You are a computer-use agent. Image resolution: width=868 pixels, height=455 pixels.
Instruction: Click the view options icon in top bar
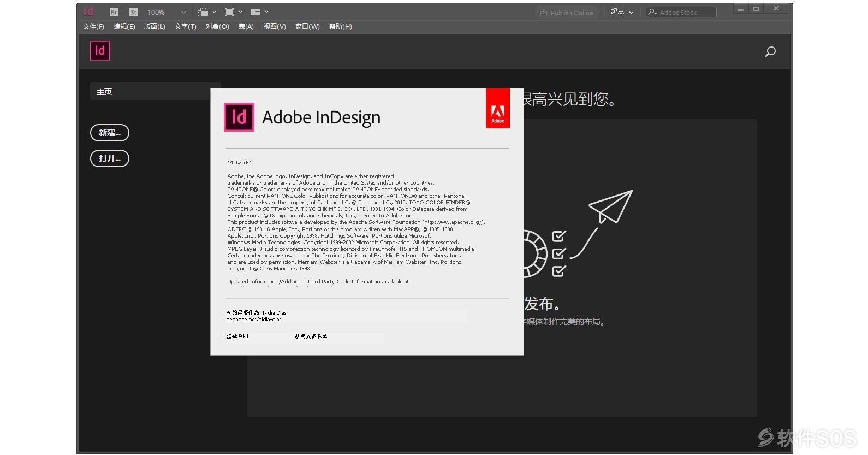(203, 12)
